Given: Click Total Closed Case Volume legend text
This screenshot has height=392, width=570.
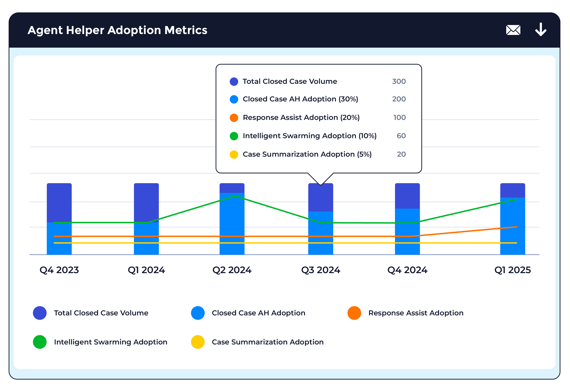Looking at the screenshot, I should point(101,313).
